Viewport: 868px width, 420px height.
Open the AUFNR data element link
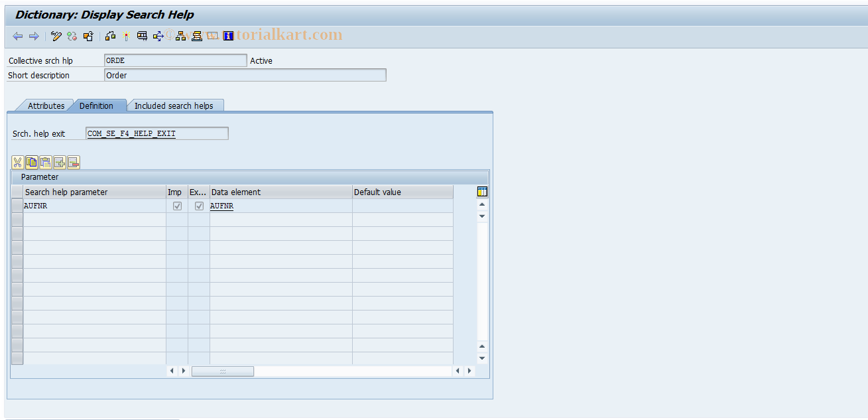tap(221, 206)
